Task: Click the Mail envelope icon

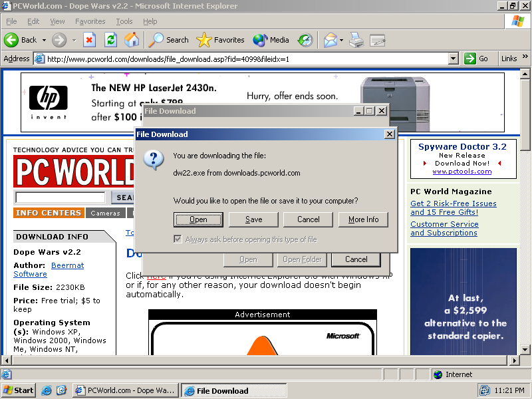Action: coord(330,40)
